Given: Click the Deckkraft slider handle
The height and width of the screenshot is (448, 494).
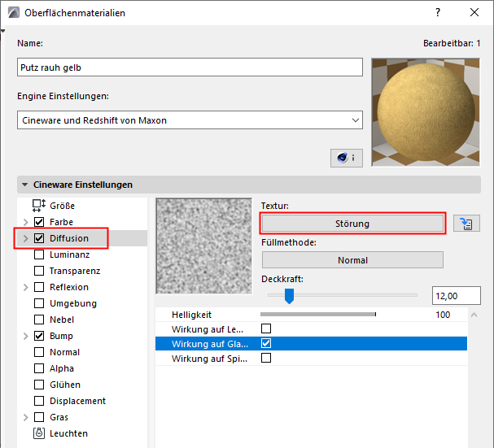Looking at the screenshot, I should (289, 296).
